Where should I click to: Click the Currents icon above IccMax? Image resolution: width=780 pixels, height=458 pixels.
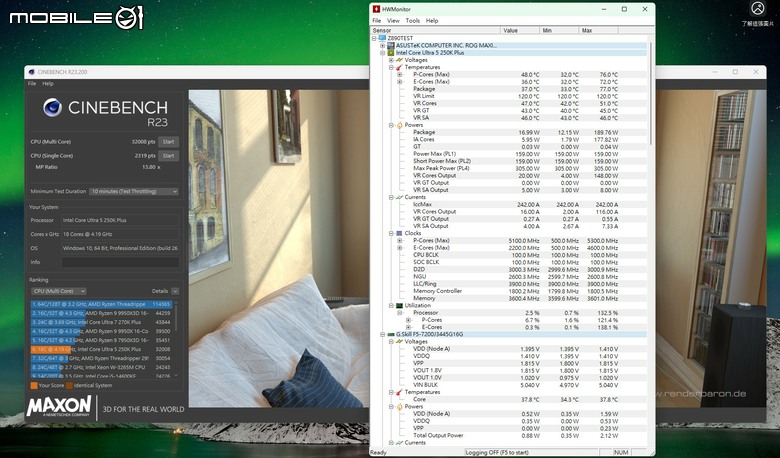click(399, 197)
